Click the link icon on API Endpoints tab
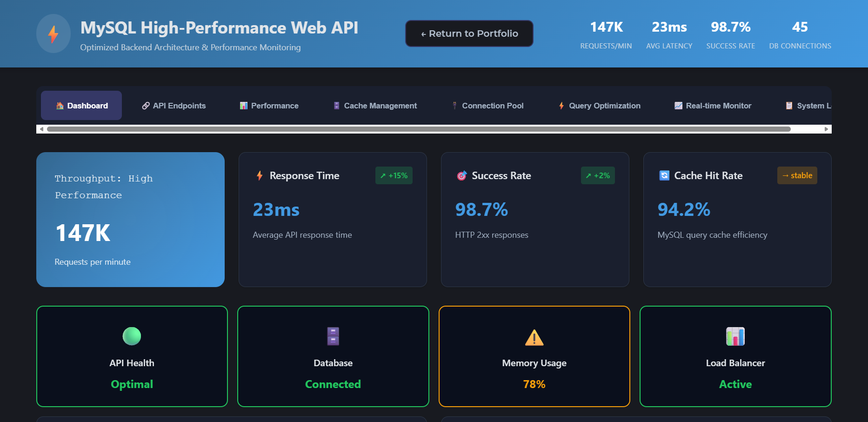Image resolution: width=868 pixels, height=422 pixels. (145, 105)
